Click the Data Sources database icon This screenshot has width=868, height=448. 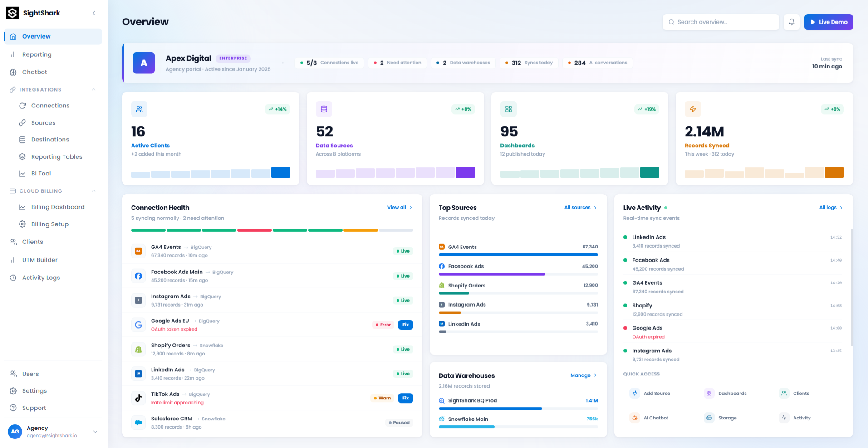(x=324, y=109)
